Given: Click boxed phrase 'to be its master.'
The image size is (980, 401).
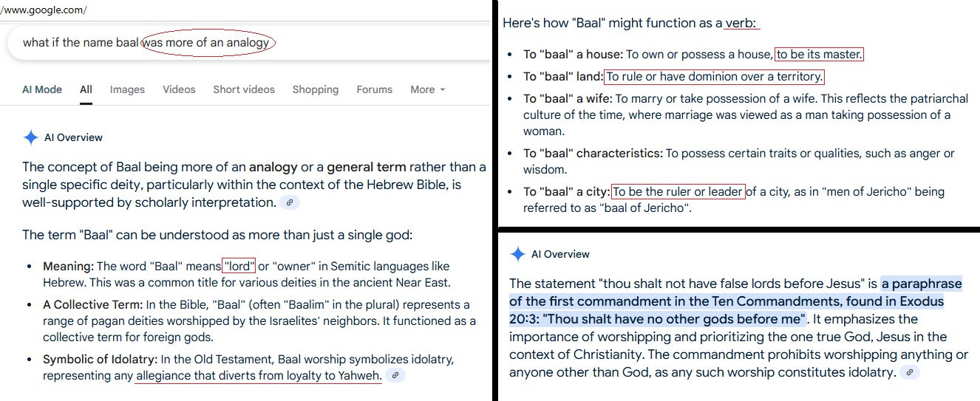Looking at the screenshot, I should pos(819,55).
